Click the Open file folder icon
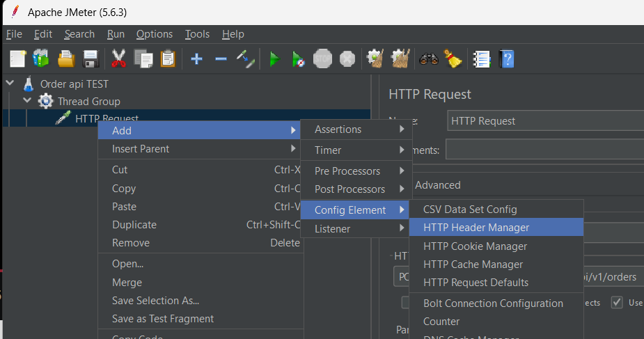644x339 pixels. 66,59
